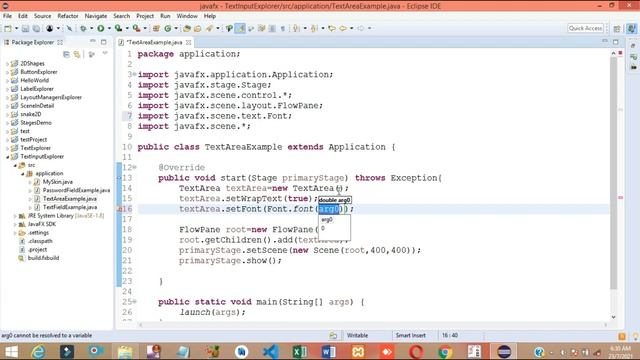Click Open Perspective icon
The height and width of the screenshot is (360, 640).
tap(617, 28)
